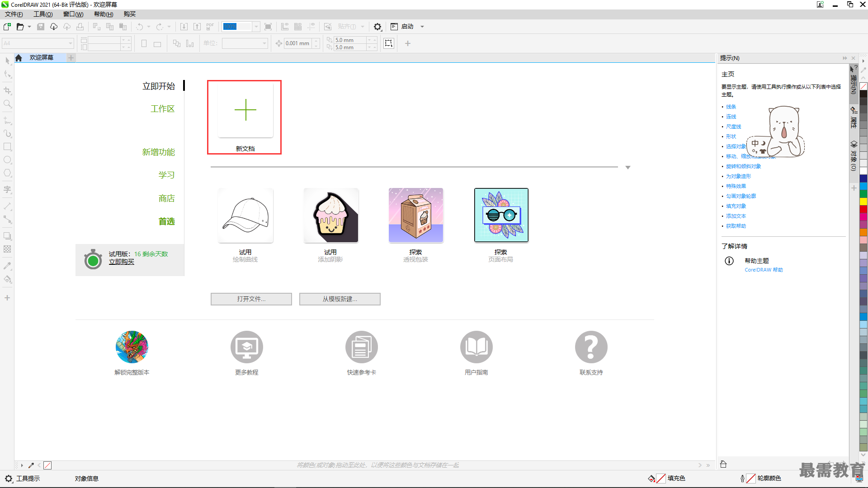Open the 特殊效果 hint topic link
The height and width of the screenshot is (488, 868).
click(736, 186)
